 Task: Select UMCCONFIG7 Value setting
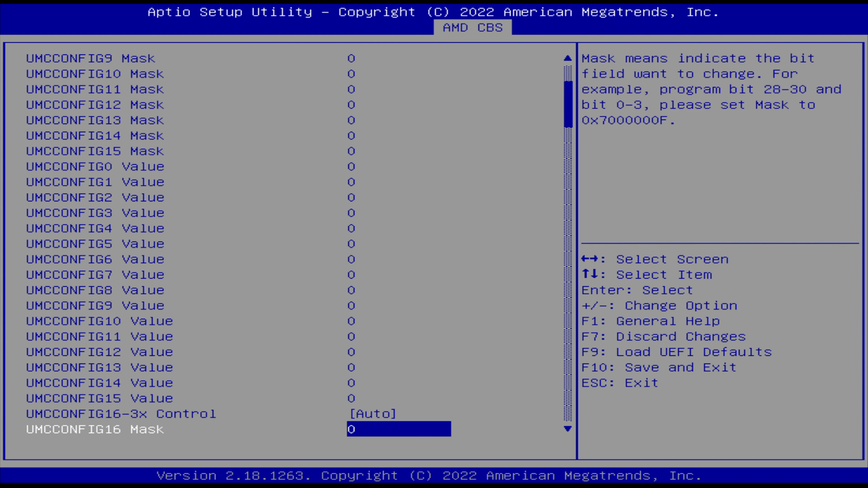[x=95, y=275]
